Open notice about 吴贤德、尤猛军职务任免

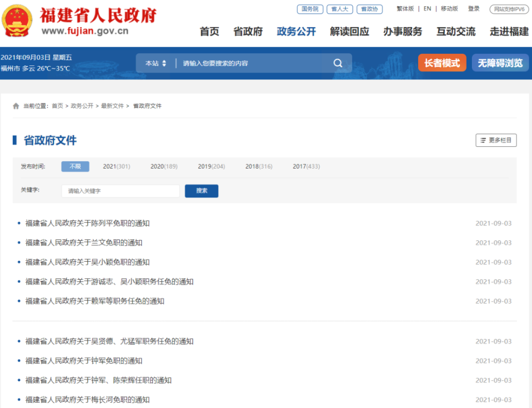[x=109, y=342]
